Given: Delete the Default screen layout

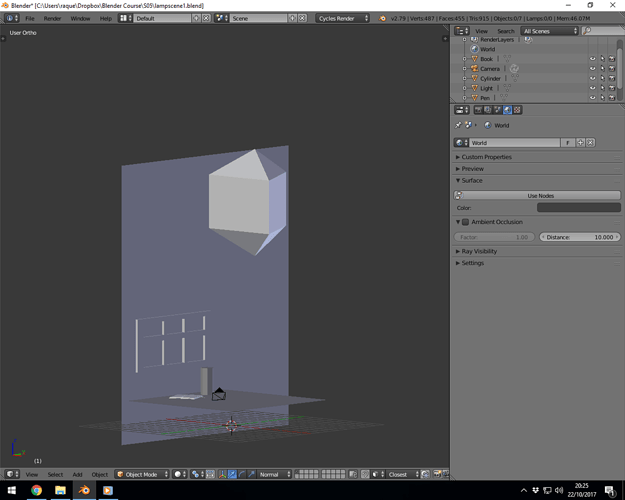Looking at the screenshot, I should click(x=206, y=18).
